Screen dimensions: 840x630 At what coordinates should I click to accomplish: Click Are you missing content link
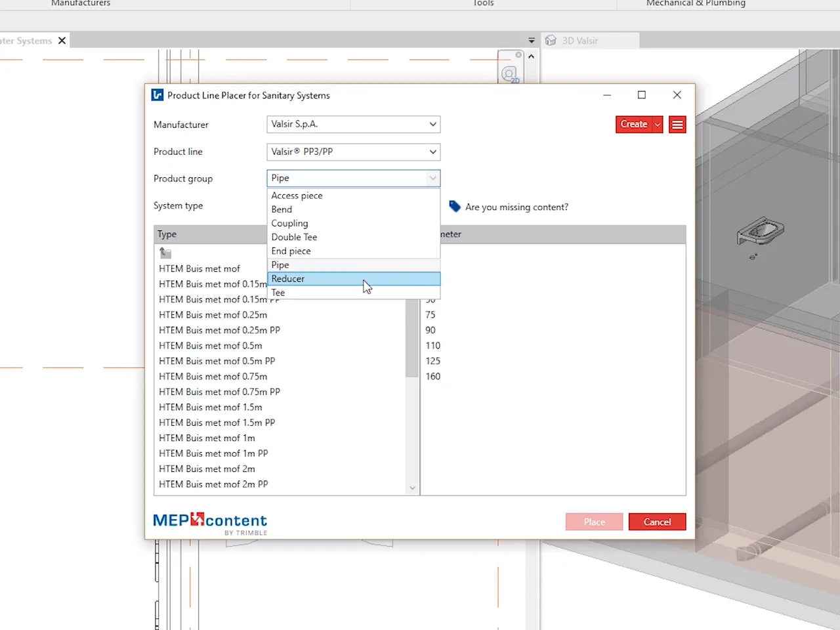click(516, 207)
